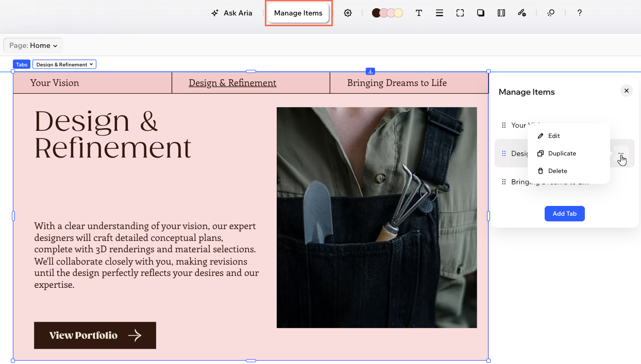Open the text T design icon
This screenshot has width=641, height=364.
tap(419, 13)
